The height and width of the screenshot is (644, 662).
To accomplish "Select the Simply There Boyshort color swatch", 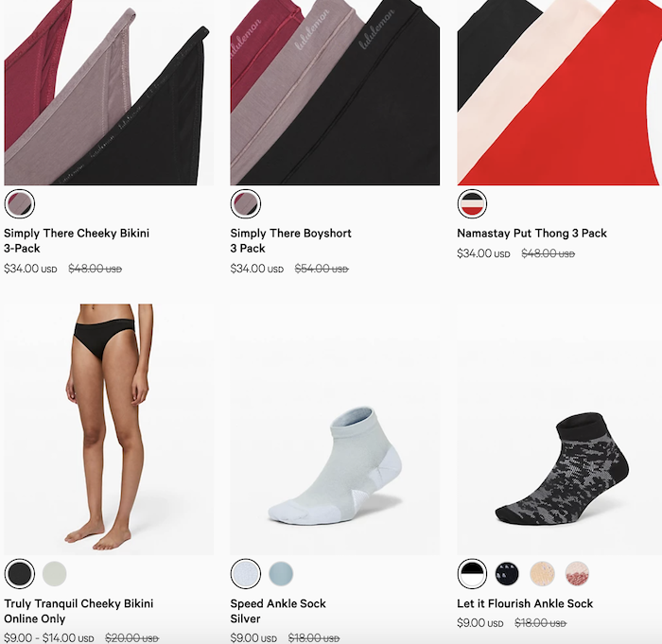I will pos(246,204).
